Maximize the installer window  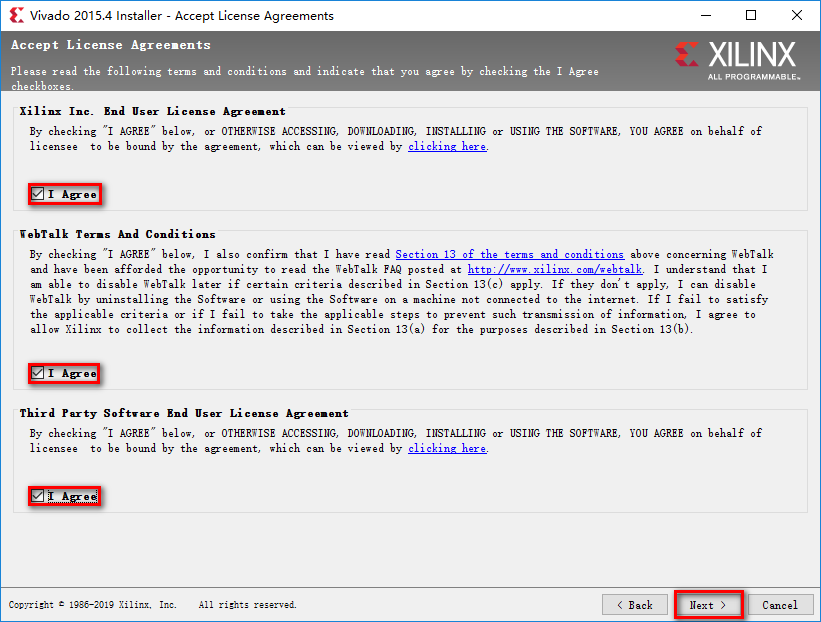751,15
